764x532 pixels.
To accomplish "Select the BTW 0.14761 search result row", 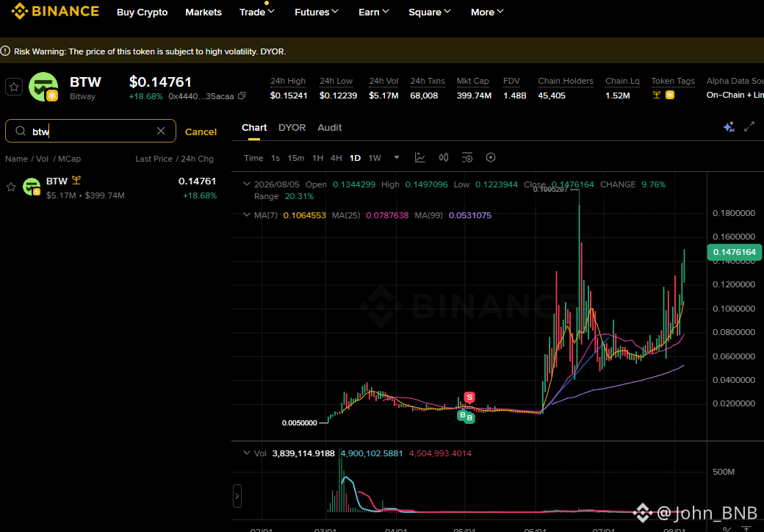I will tap(111, 188).
